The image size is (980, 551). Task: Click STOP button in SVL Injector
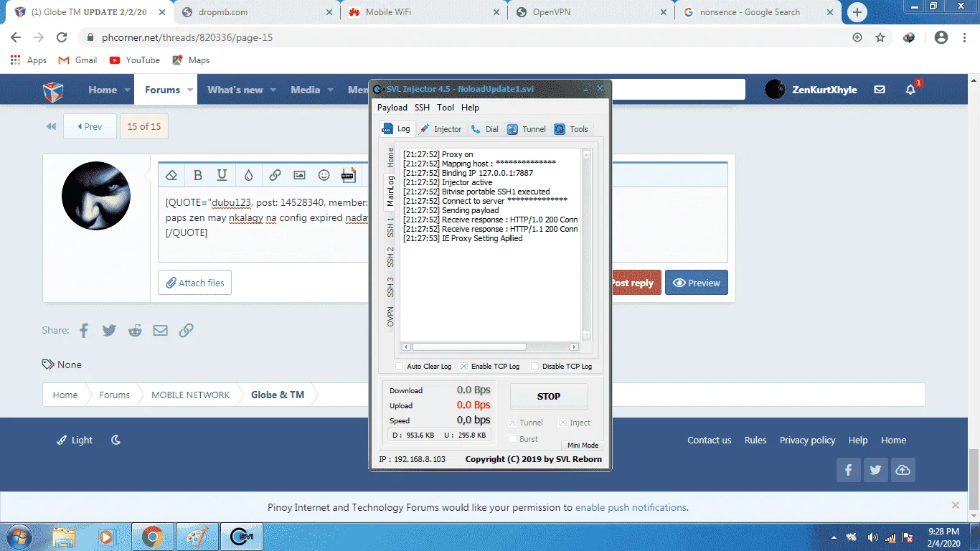tap(549, 396)
